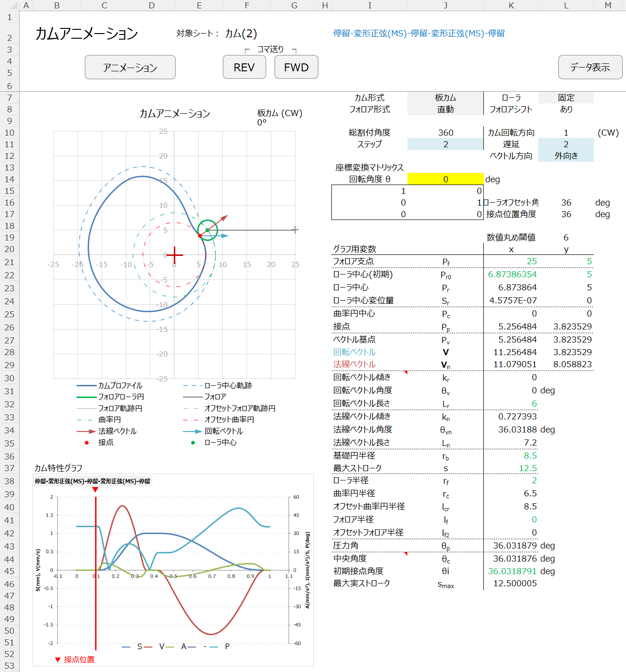Open data view with データ表示 button
Image resolution: width=626 pixels, height=672 pixels.
pyautogui.click(x=590, y=68)
